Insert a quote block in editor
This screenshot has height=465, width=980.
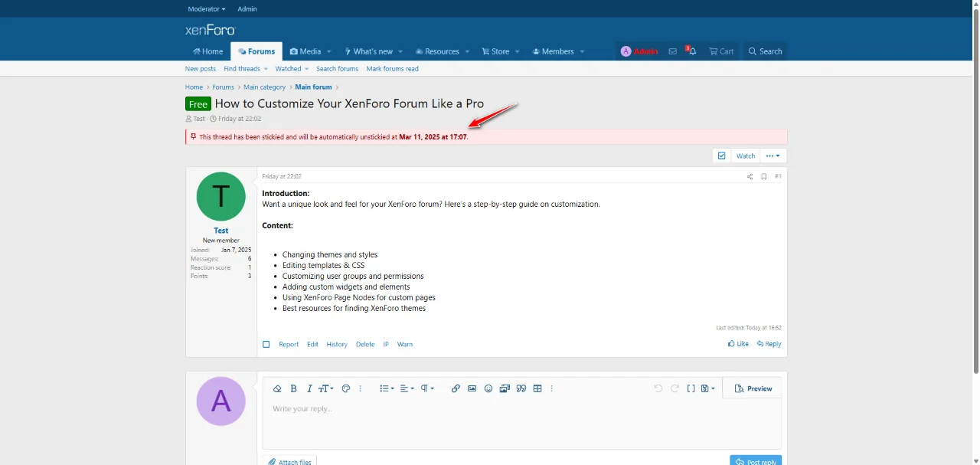(x=521, y=388)
